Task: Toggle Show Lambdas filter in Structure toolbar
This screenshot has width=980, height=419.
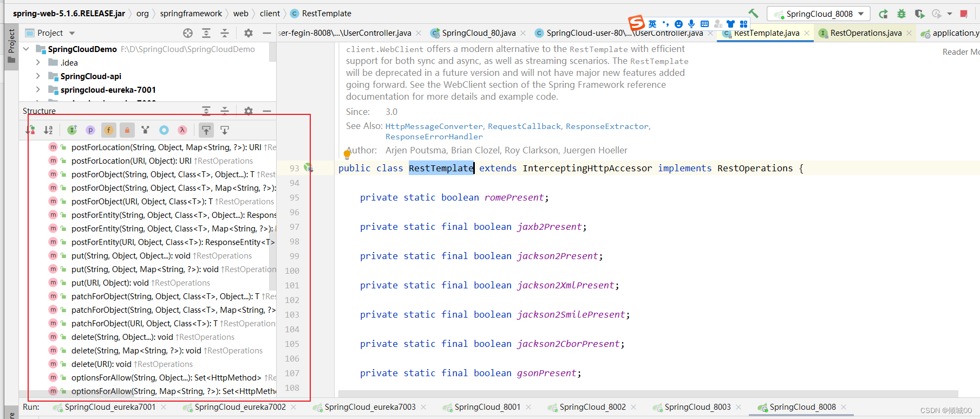Action: (182, 130)
